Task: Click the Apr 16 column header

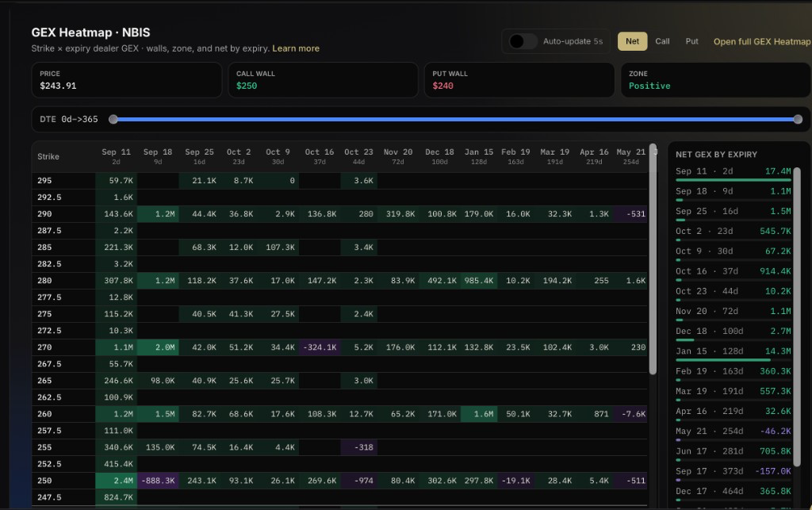Action: pyautogui.click(x=594, y=156)
